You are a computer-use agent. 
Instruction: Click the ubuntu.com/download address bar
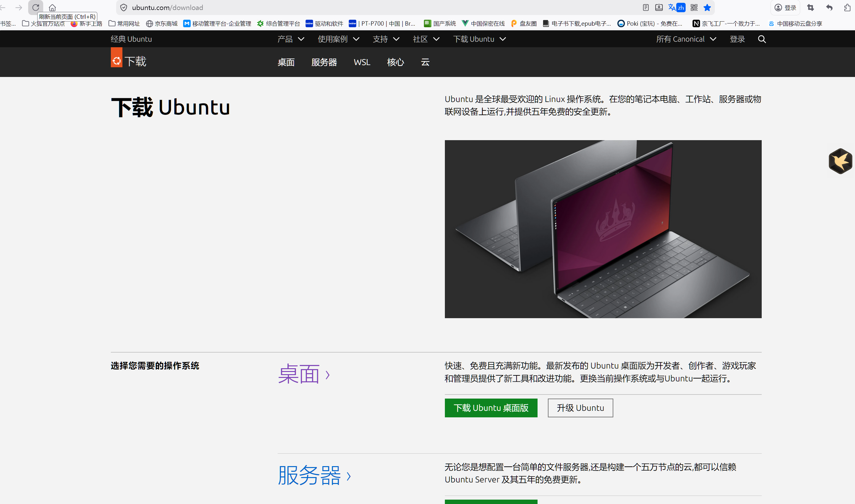pyautogui.click(x=306, y=8)
